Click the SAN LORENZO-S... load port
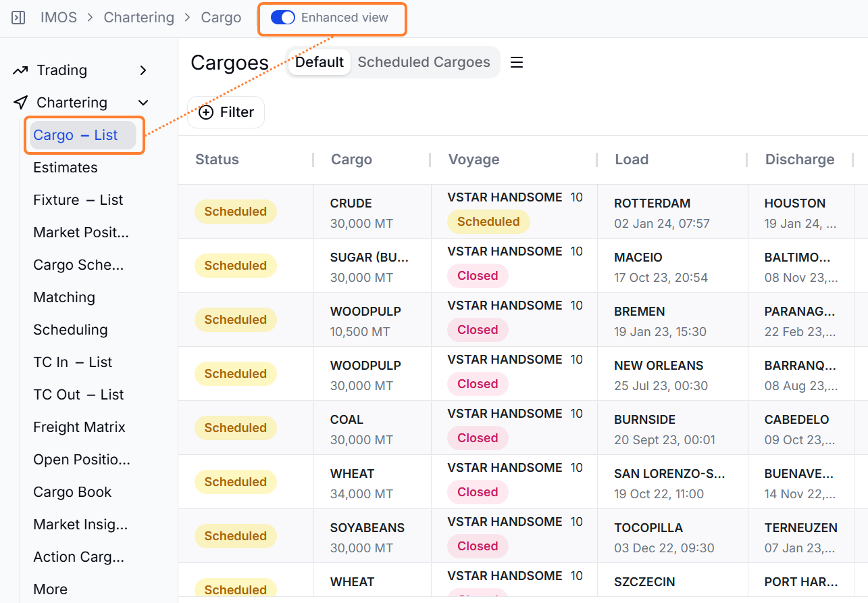 669,474
